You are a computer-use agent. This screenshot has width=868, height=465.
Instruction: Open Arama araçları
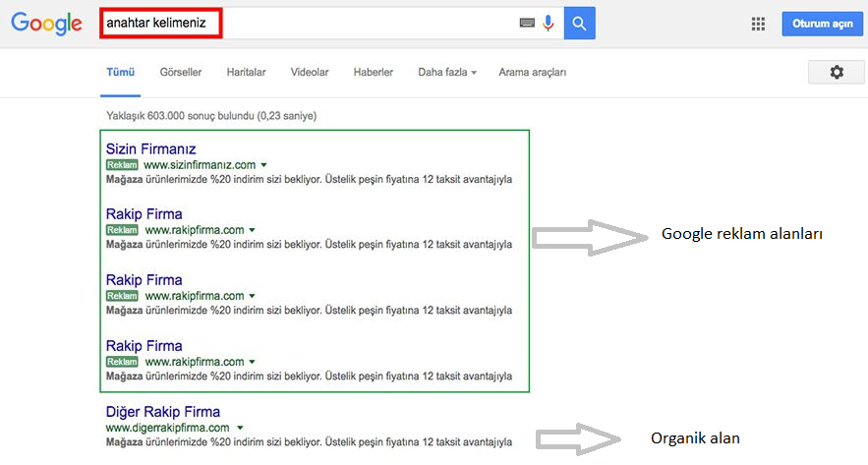coord(533,72)
